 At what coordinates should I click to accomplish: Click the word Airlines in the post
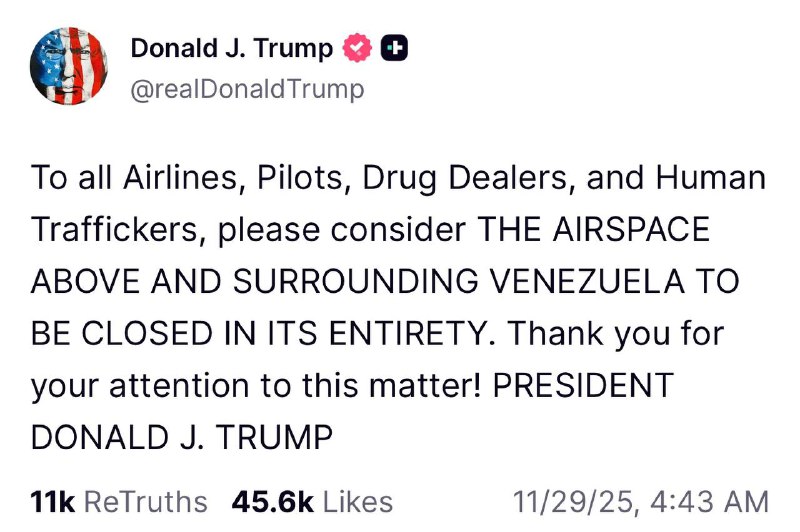(182, 178)
